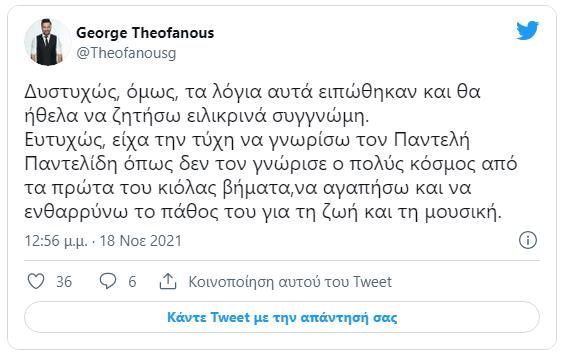Open replies via speech bubble icon

pos(108,281)
